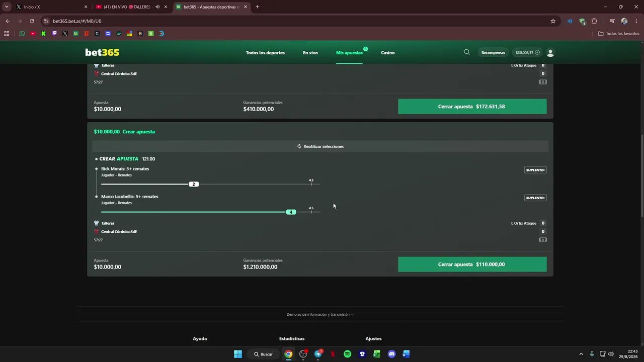This screenshot has width=644, height=362.
Task: Open the apps grid shortcut
Action: coord(7,34)
